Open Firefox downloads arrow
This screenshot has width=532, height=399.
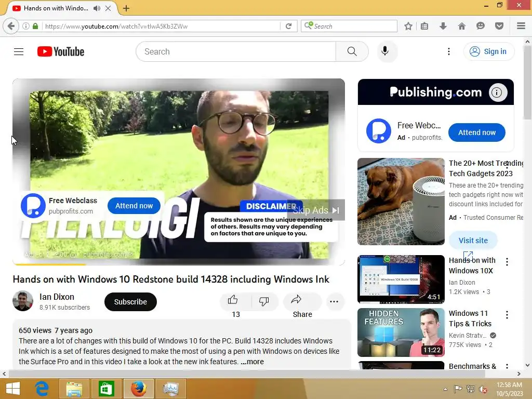443,26
